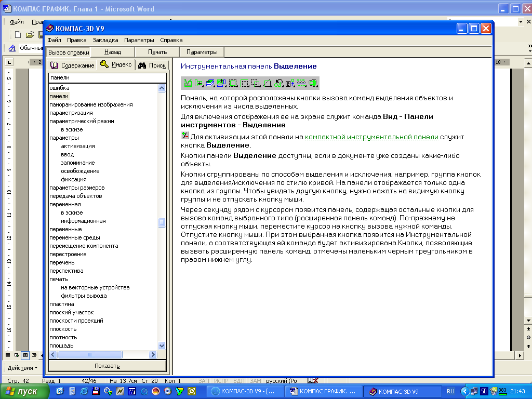
Task: Click the Обычный style box in Word
Action: (x=31, y=48)
